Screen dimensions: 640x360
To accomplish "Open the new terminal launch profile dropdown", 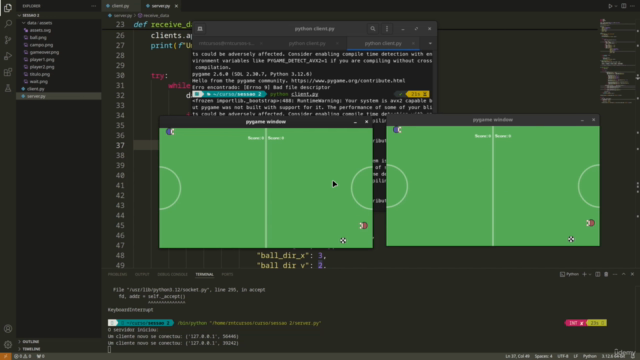I will [590, 274].
